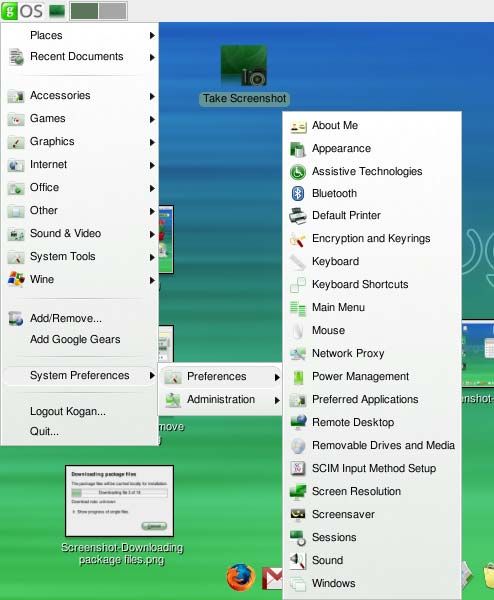The height and width of the screenshot is (600, 494).
Task: Select the System Preferences menu entry
Action: [x=81, y=376]
